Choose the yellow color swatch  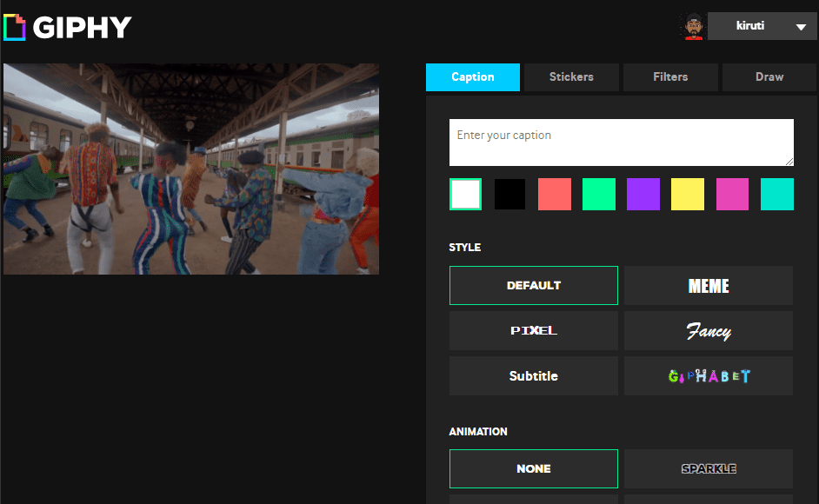pos(688,195)
